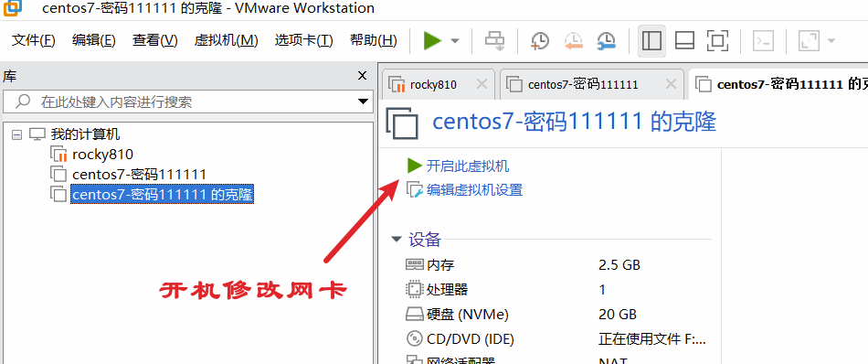Select centos7-密码111111 in the library tree
This screenshot has width=868, height=364.
click(139, 175)
